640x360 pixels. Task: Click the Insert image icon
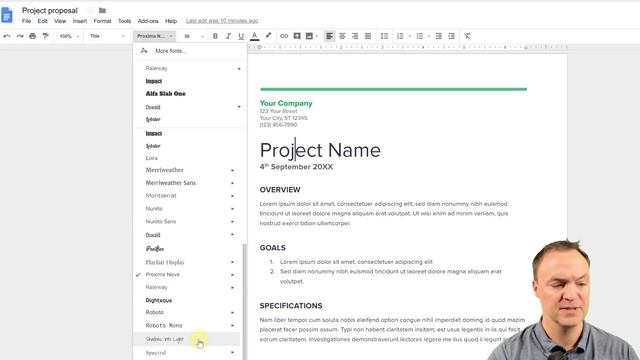[x=309, y=36]
